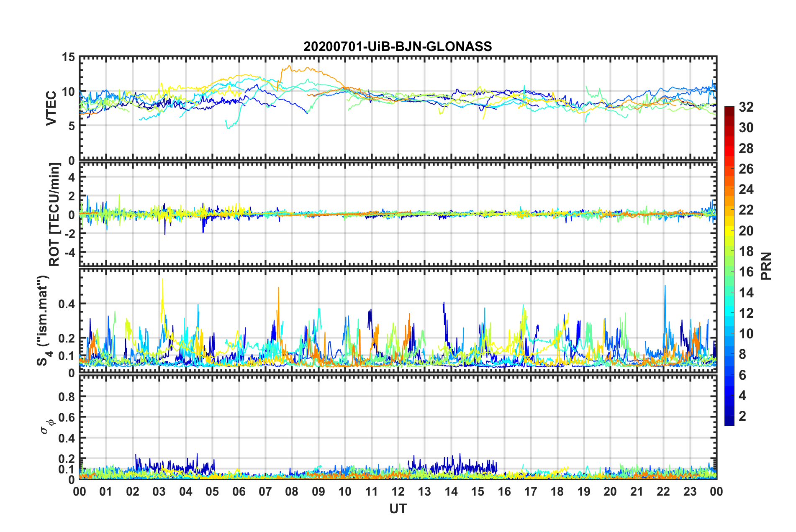796x532 pixels.
Task: Click x-axis hour tick label 07
Action: tap(265, 491)
